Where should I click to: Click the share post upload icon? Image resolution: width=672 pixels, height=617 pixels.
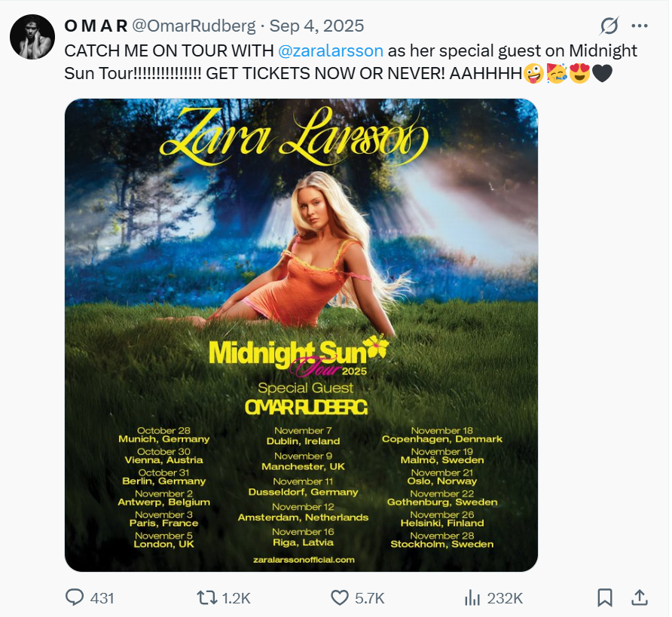(640, 597)
